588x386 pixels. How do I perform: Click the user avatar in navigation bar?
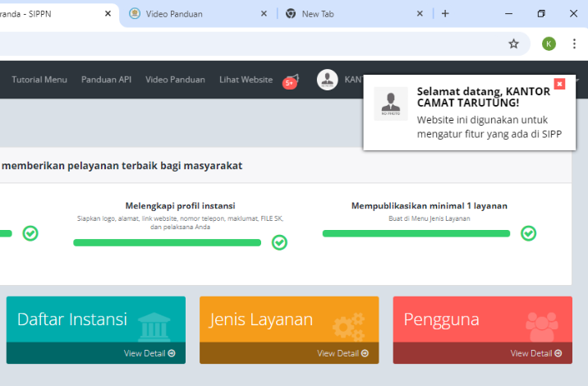(x=327, y=80)
